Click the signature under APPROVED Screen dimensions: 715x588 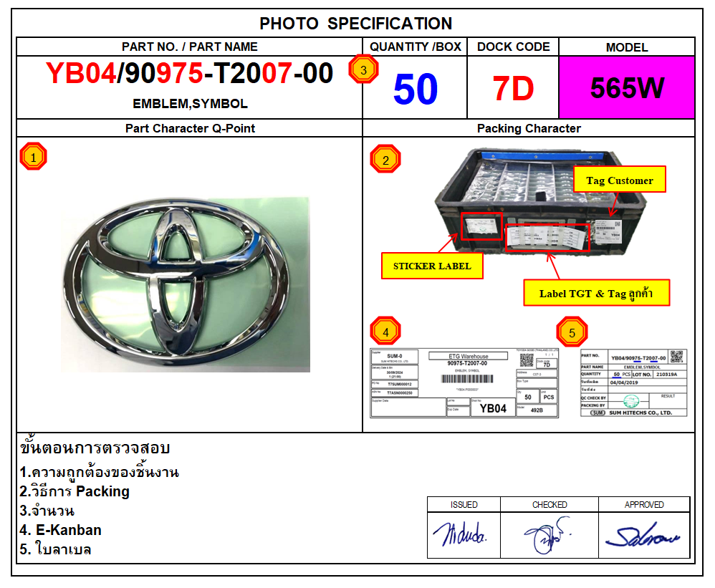click(x=642, y=535)
